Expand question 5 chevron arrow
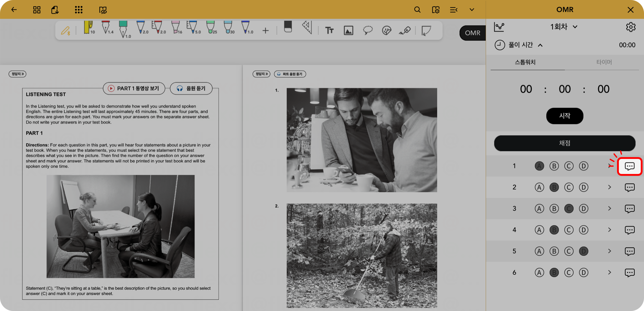The image size is (644, 311). [609, 251]
